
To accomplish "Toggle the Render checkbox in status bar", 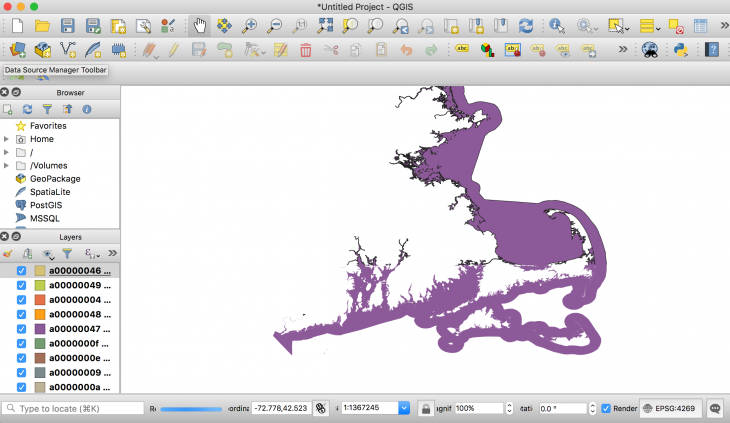I will click(606, 408).
